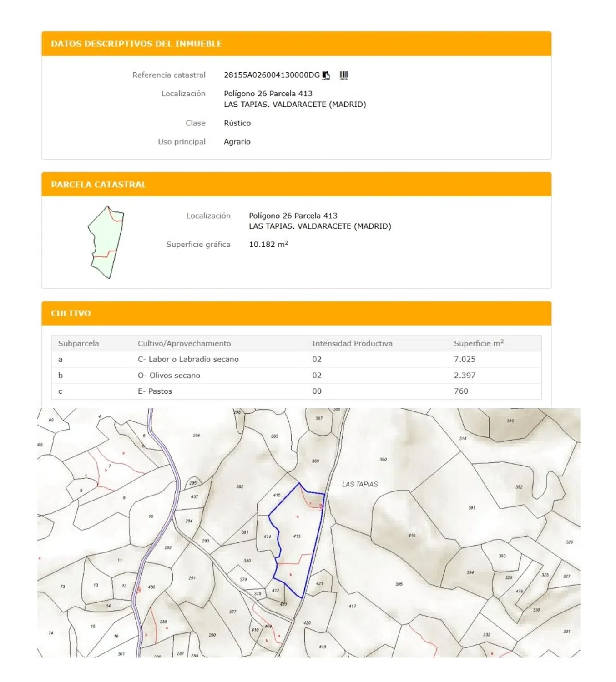Click the Intensidad Productiva column header

[352, 344]
